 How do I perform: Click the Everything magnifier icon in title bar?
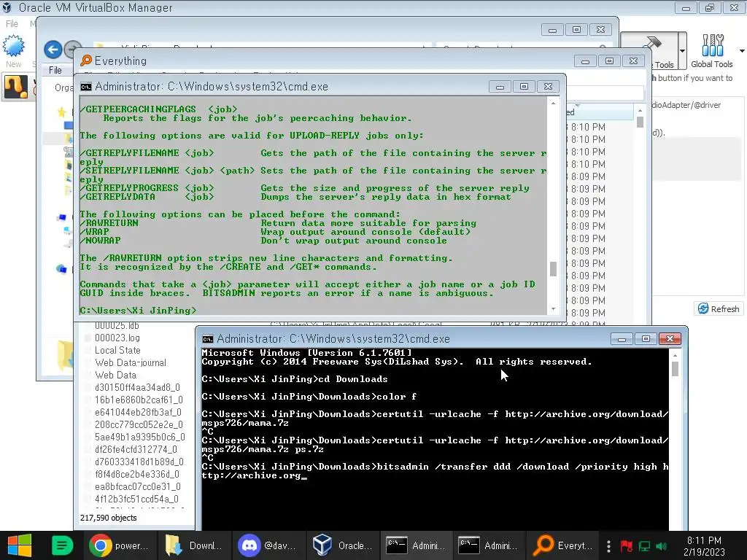click(x=86, y=61)
